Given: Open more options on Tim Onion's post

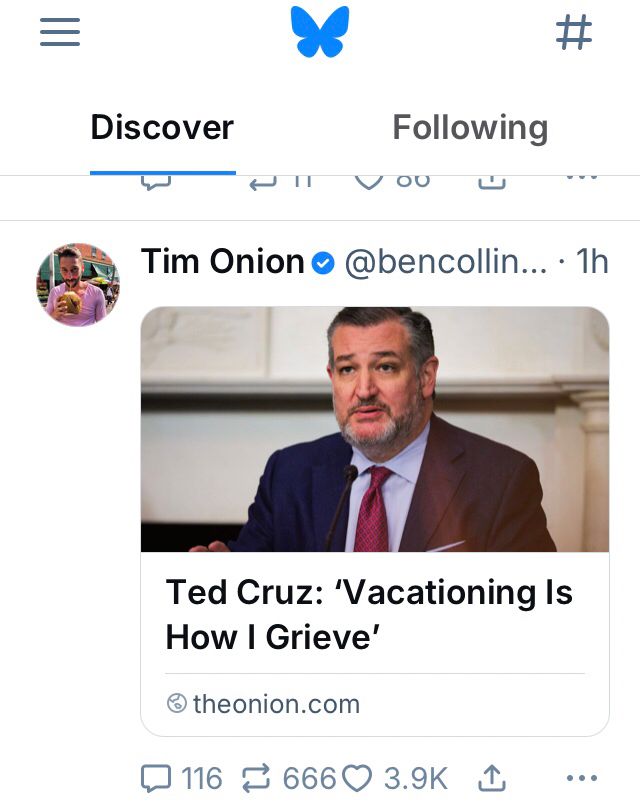Looking at the screenshot, I should (x=581, y=778).
